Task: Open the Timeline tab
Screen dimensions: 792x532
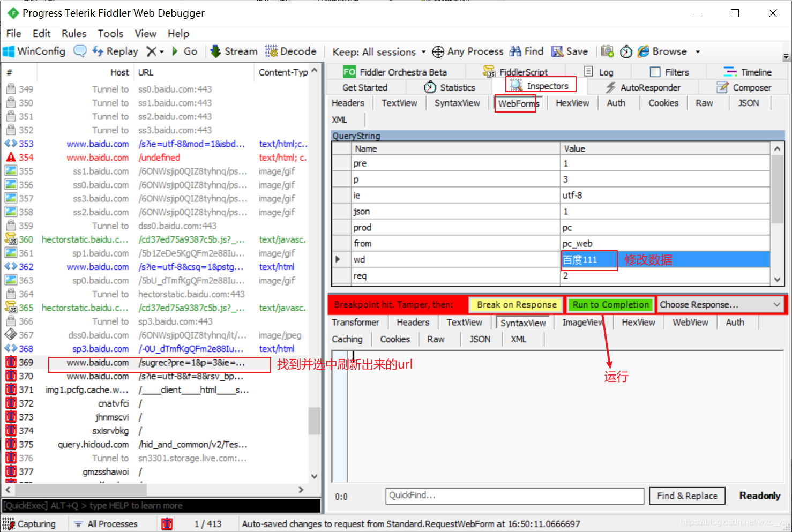Action: coord(748,72)
